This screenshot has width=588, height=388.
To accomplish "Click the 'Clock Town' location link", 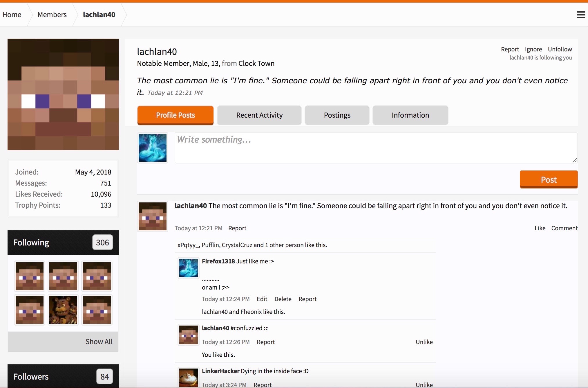I will pos(256,64).
